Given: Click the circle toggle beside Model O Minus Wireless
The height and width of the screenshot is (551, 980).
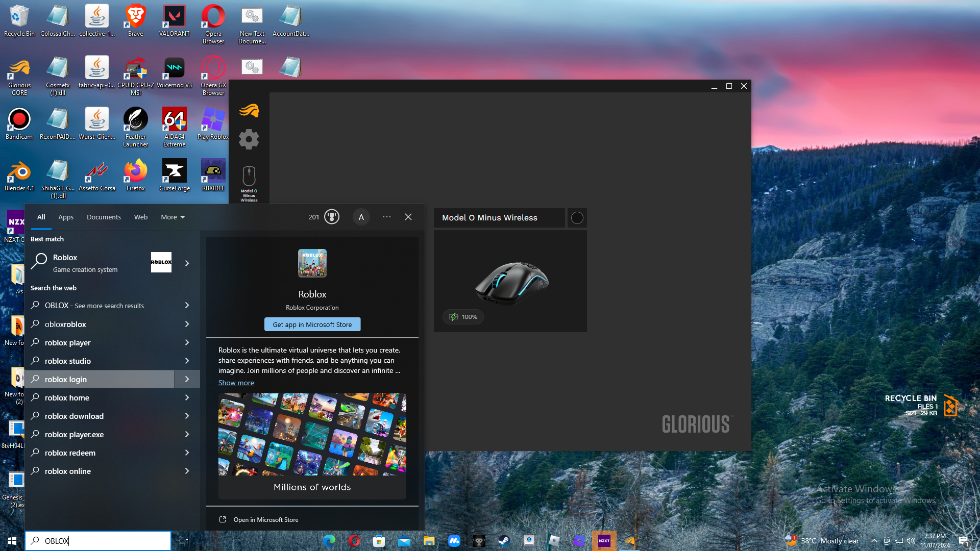Looking at the screenshot, I should coord(577,218).
